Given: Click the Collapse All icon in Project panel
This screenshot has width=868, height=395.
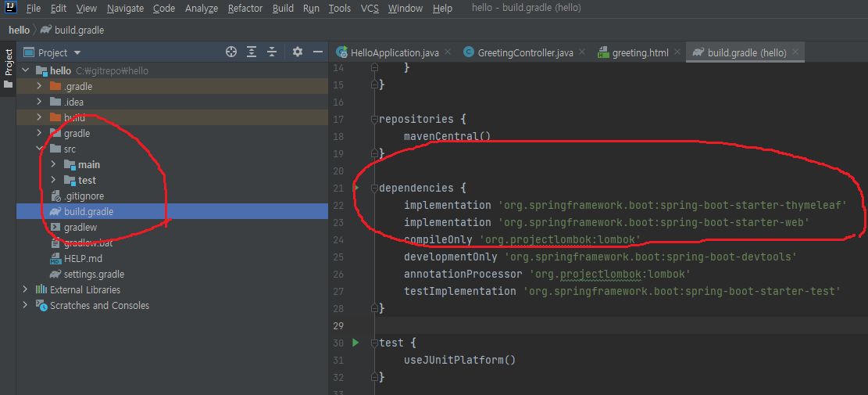Looking at the screenshot, I should pyautogui.click(x=272, y=52).
